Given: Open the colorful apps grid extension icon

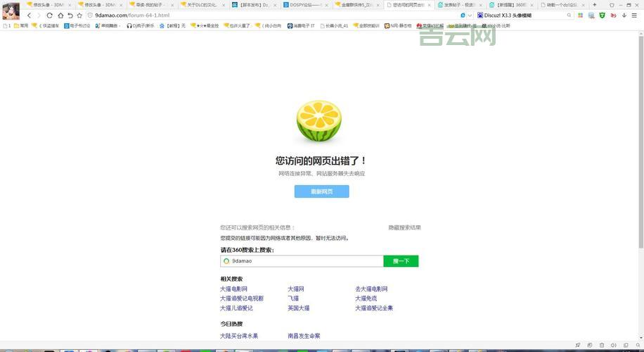Looking at the screenshot, I should coord(580,15).
